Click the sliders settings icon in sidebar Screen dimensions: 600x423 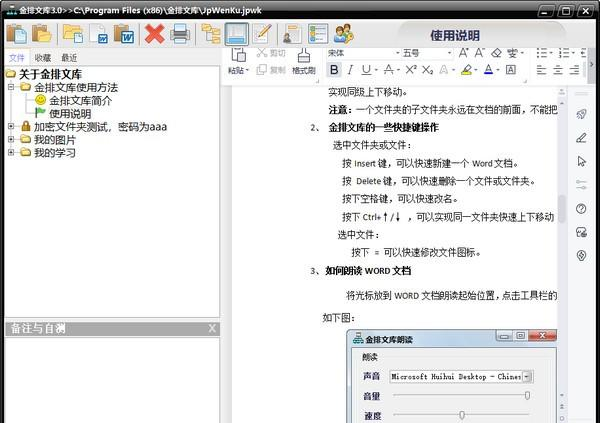tap(581, 185)
